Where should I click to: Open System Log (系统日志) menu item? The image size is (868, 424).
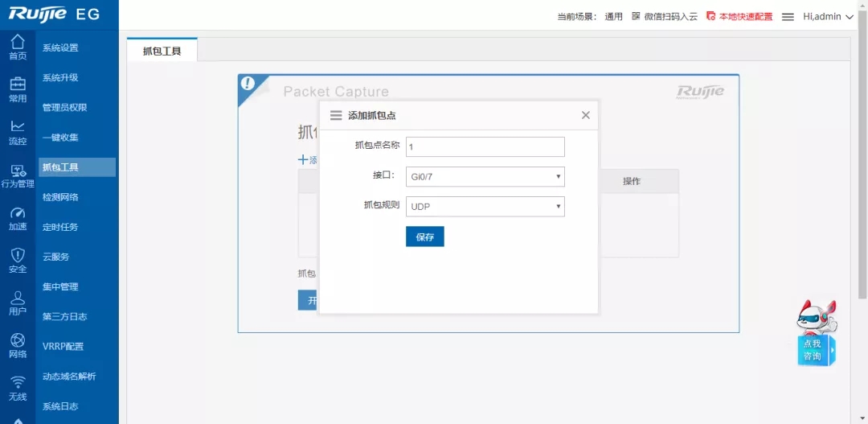pyautogui.click(x=60, y=406)
